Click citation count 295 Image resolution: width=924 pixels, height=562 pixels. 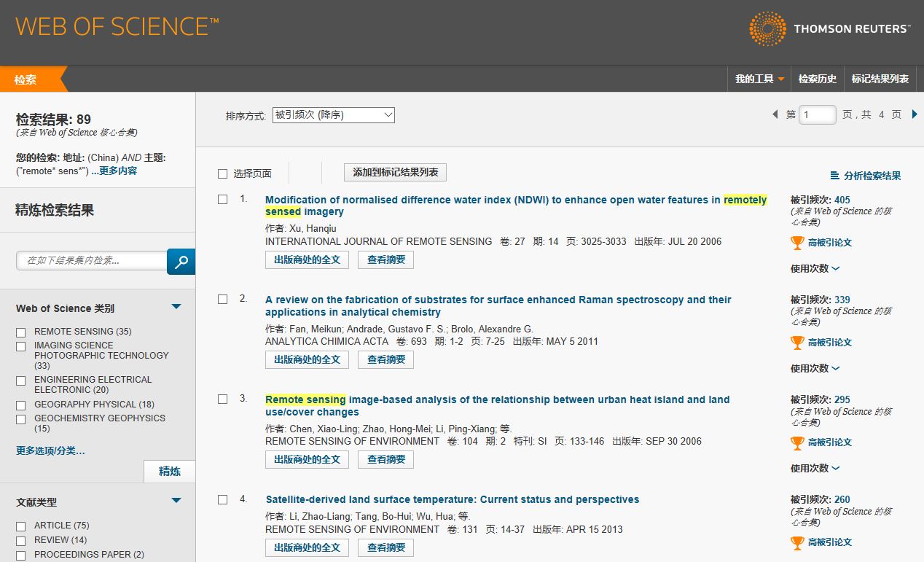point(842,399)
